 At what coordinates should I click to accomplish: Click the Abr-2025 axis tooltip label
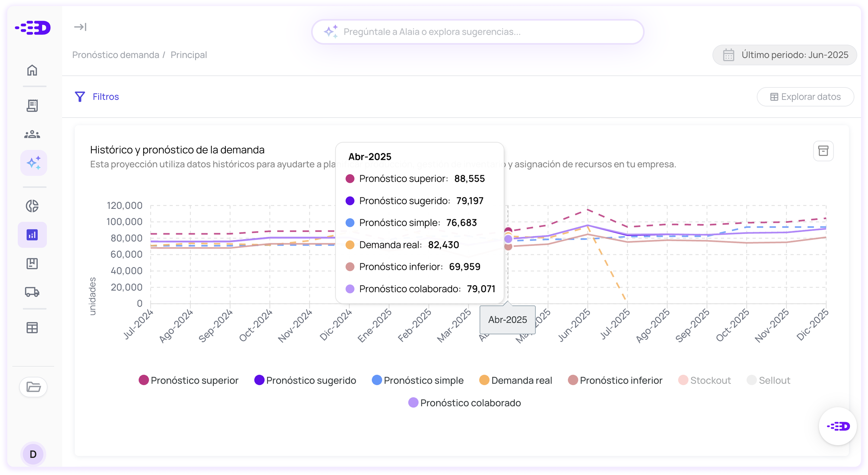tap(507, 320)
